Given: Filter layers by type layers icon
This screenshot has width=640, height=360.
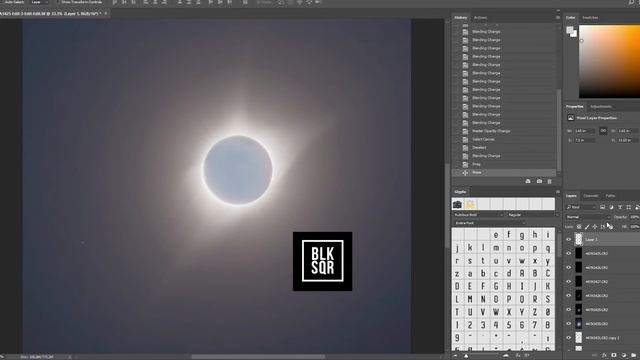Looking at the screenshot, I should [620, 207].
